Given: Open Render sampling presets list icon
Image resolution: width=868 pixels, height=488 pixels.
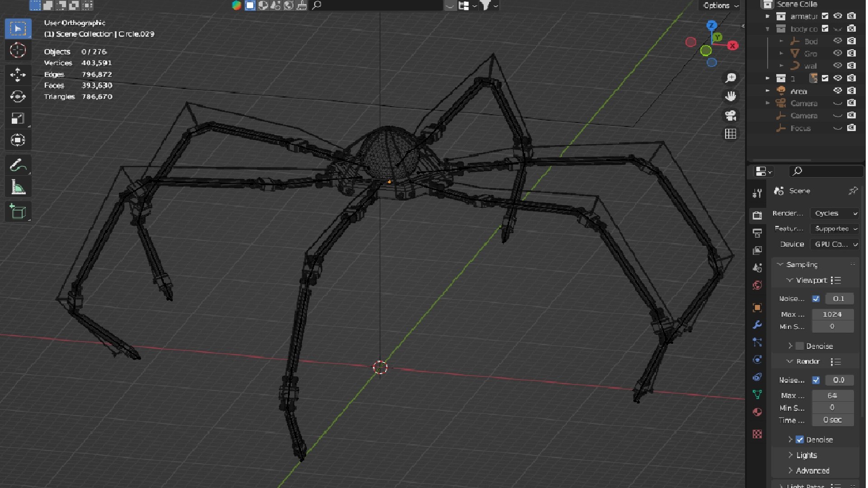Looking at the screenshot, I should pyautogui.click(x=836, y=362).
